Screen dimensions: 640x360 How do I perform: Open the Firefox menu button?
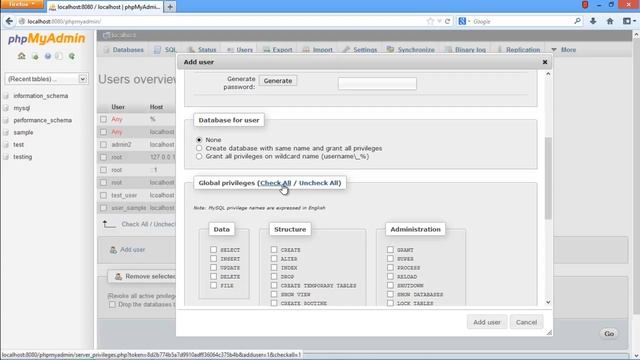click(x=22, y=4)
